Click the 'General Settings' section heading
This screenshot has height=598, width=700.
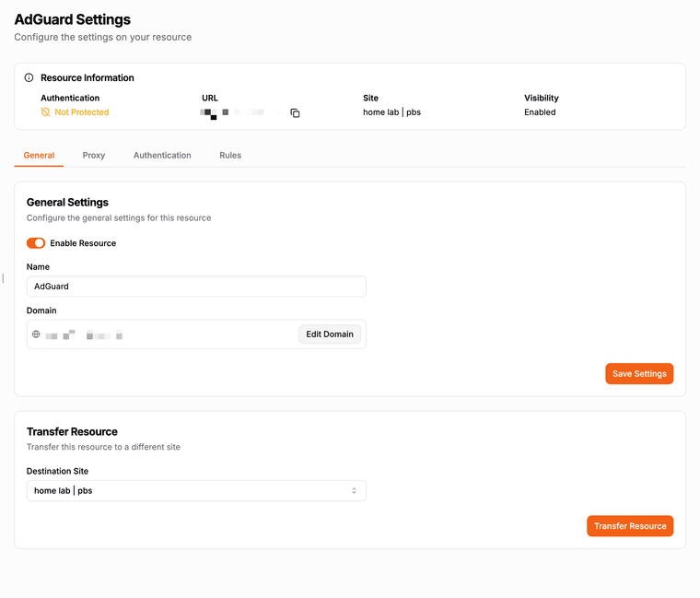click(67, 203)
